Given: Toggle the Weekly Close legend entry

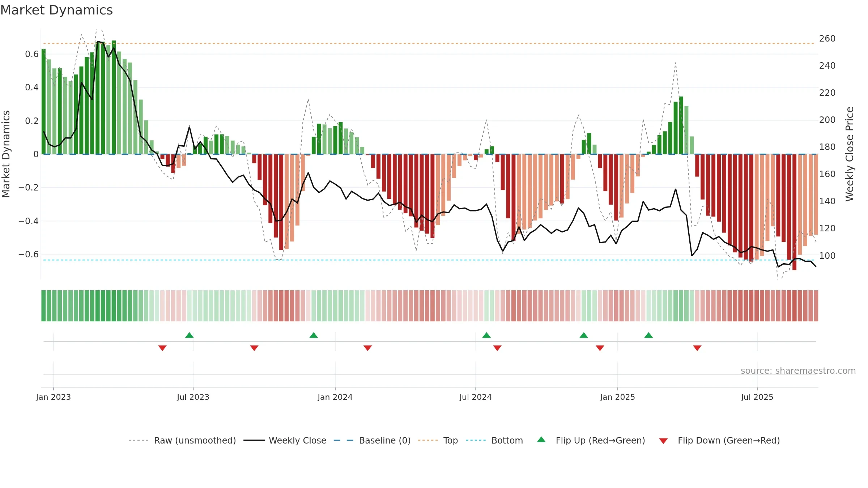Looking at the screenshot, I should (285, 440).
